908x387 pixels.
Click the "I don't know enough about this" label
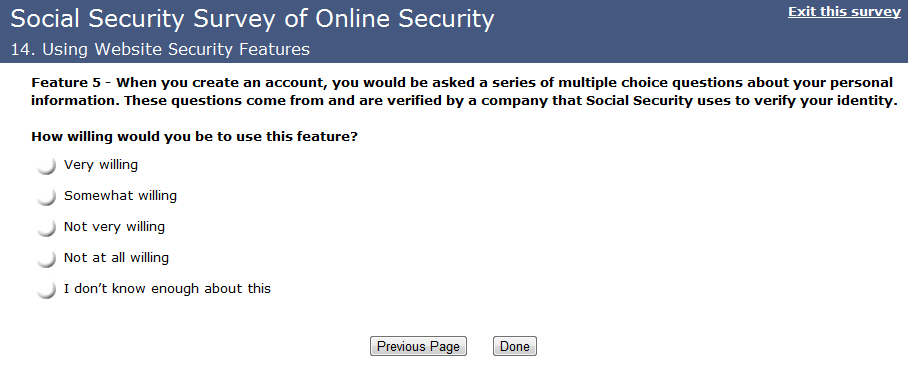pyautogui.click(x=167, y=289)
